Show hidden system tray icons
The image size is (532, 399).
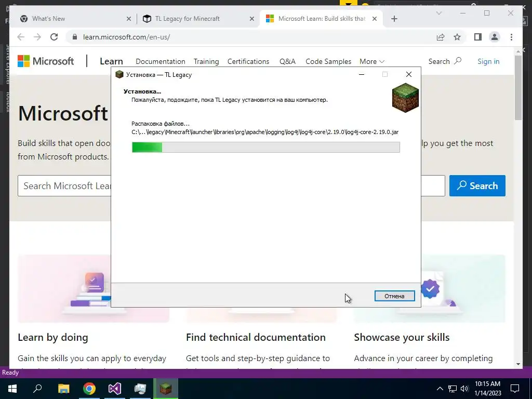point(440,389)
